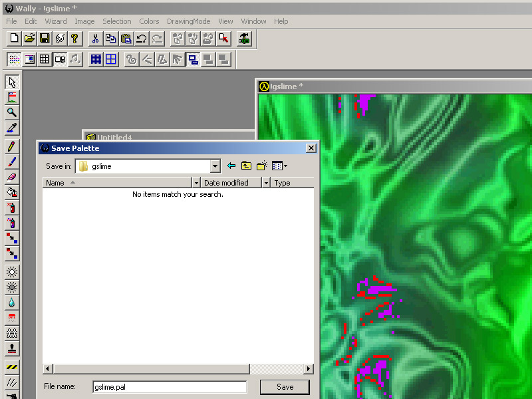Open the View Menu dropdown in dialog

click(x=279, y=166)
